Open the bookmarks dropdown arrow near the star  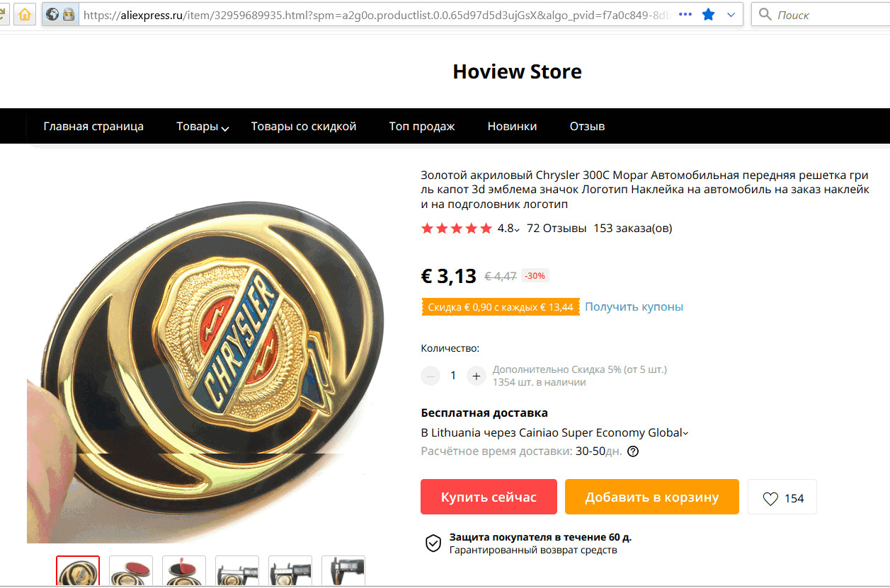click(x=731, y=14)
